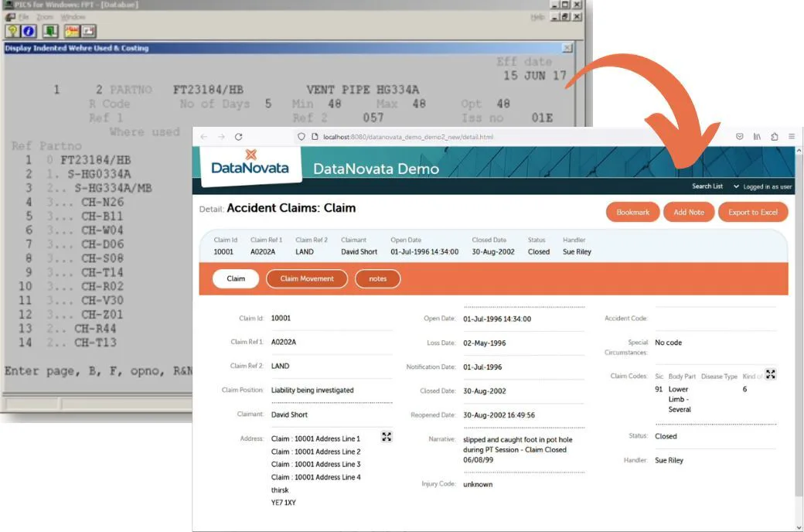This screenshot has width=804, height=532.
Task: Click the Search List link
Action: (707, 186)
